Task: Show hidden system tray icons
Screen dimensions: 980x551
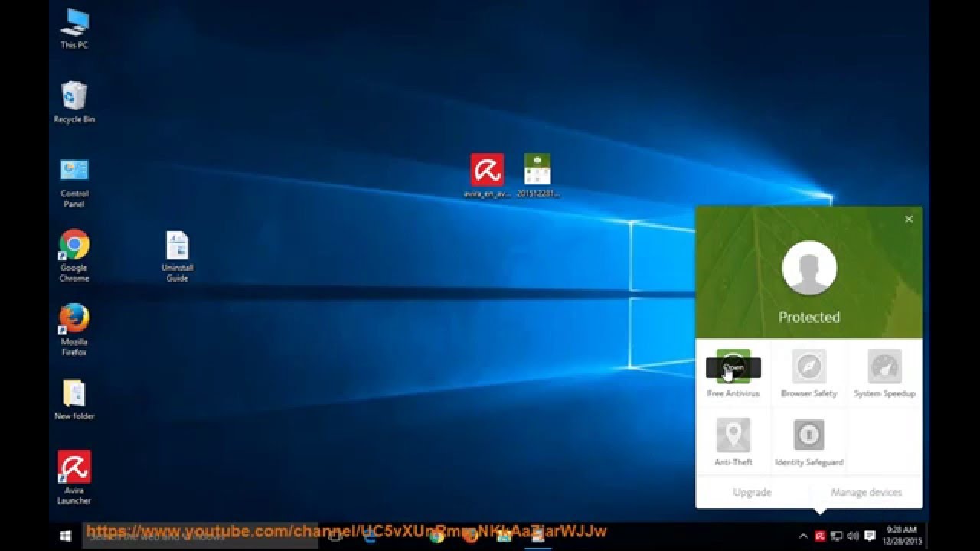Action: (x=803, y=536)
